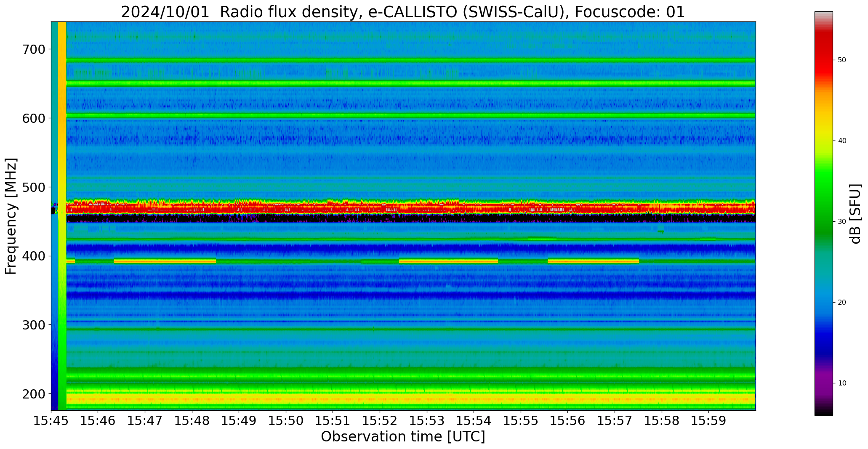This screenshot has height=449, width=868.
Task: Click the 'dB [SFU]' colorbar label
Action: (855, 214)
